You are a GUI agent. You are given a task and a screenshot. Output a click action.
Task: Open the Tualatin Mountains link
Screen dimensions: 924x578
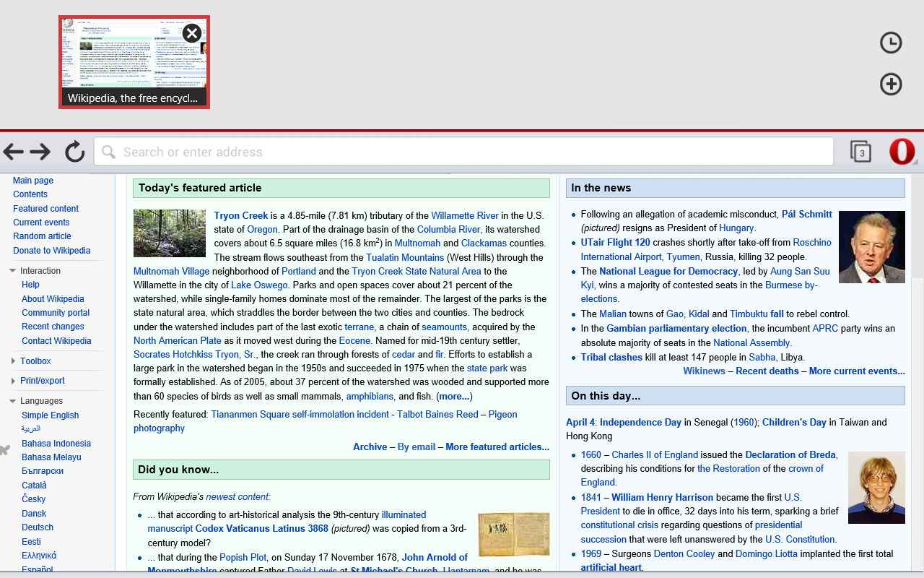tap(405, 257)
